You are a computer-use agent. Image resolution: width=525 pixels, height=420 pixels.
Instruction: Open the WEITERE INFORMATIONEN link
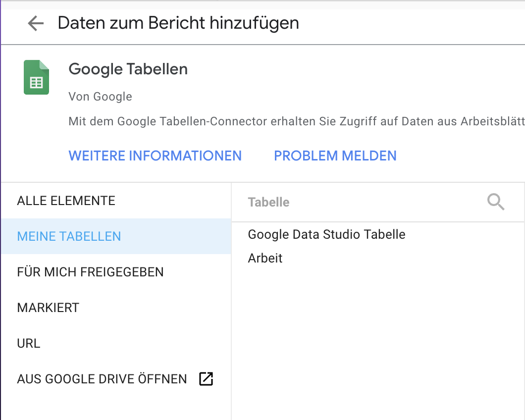(x=155, y=156)
